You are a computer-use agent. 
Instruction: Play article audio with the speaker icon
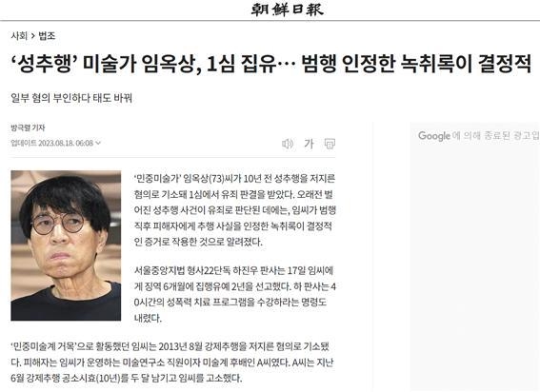(x=288, y=144)
